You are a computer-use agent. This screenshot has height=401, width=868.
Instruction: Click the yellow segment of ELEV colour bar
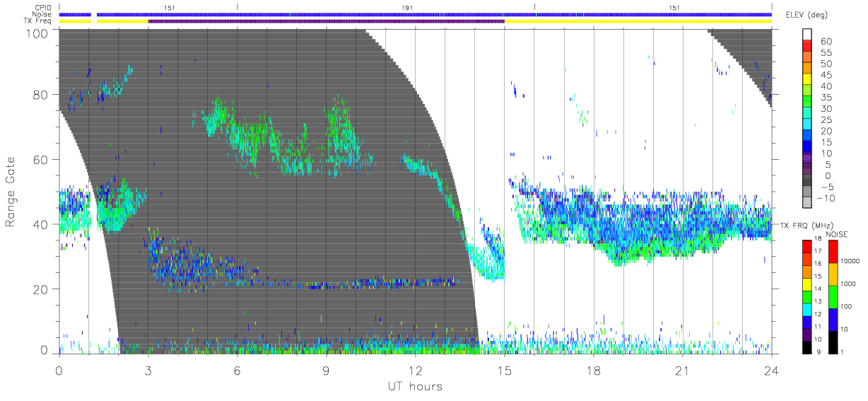pyautogui.click(x=808, y=79)
